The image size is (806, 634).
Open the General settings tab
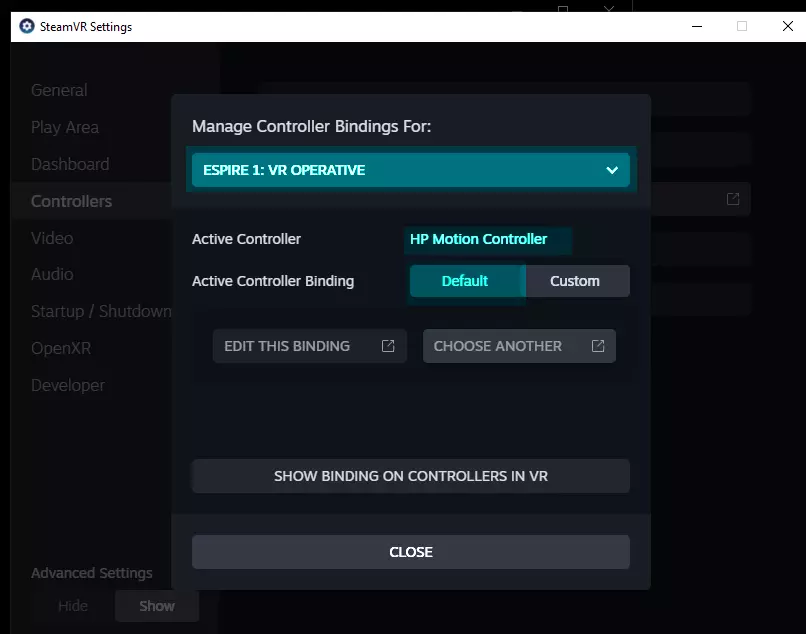point(59,90)
